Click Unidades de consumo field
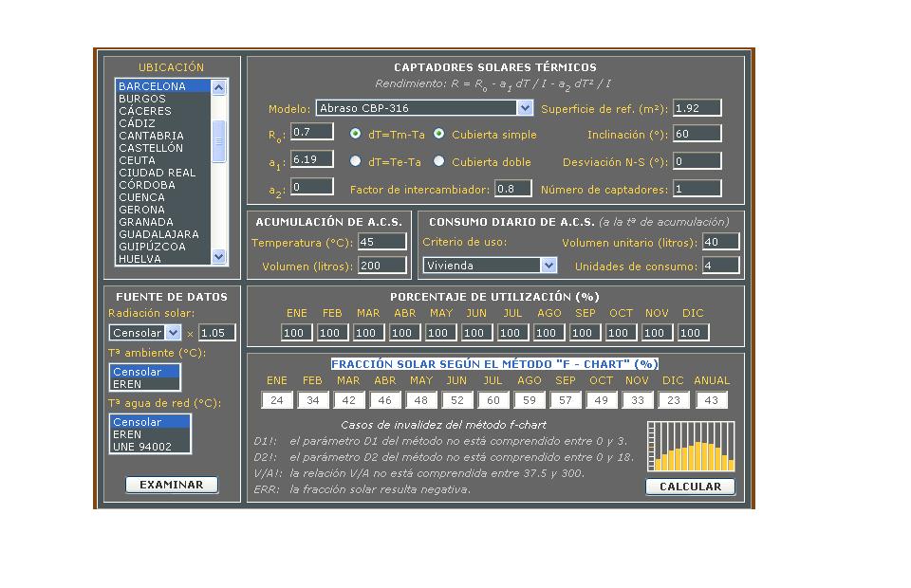The height and width of the screenshot is (588, 911). coord(721,266)
